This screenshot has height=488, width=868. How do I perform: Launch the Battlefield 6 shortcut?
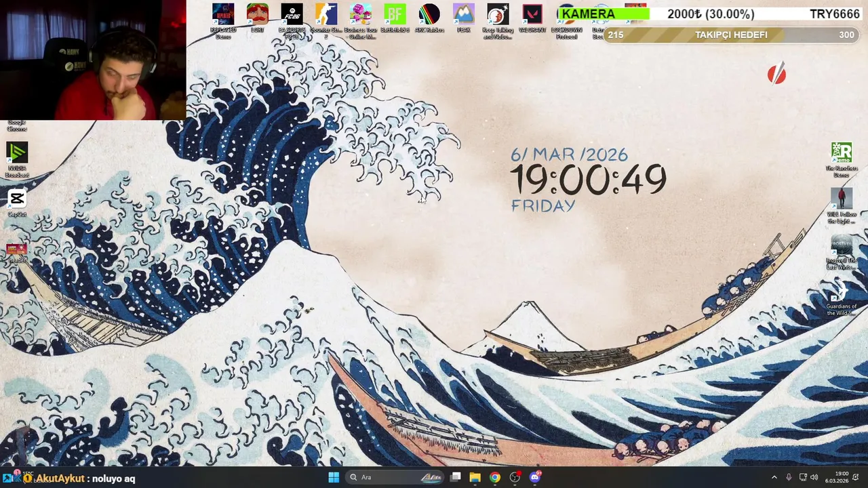(x=395, y=18)
